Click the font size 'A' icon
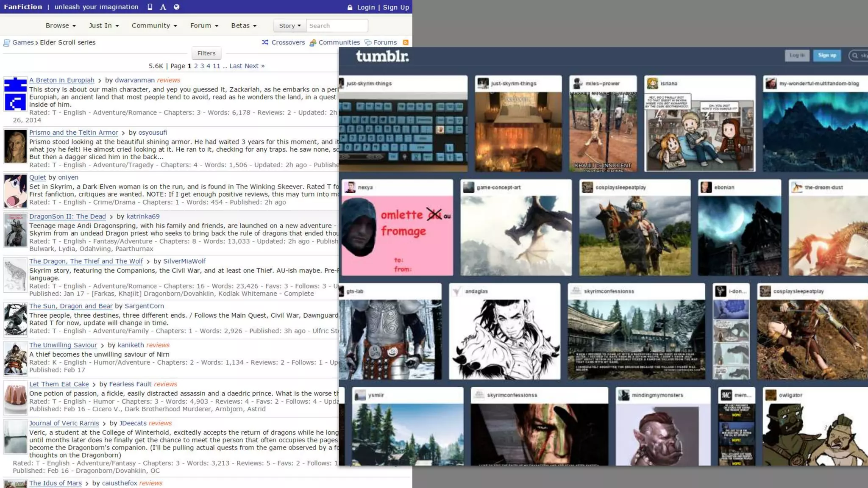 click(163, 7)
